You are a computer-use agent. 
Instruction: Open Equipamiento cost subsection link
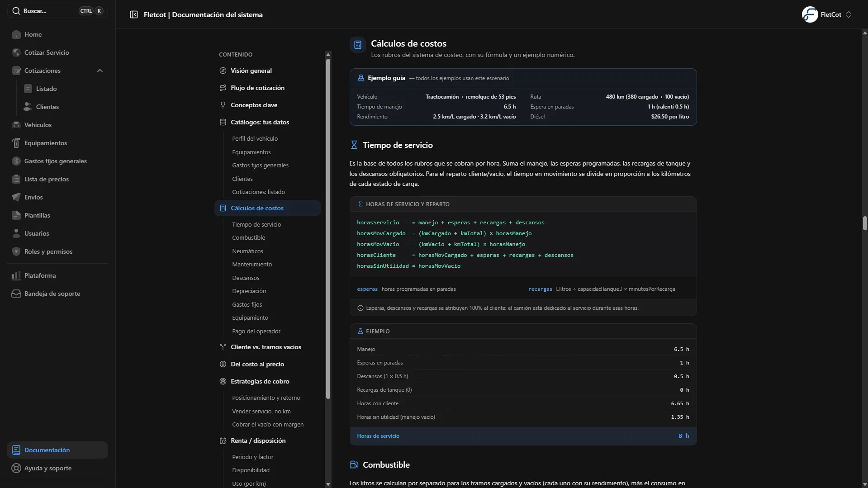(250, 317)
